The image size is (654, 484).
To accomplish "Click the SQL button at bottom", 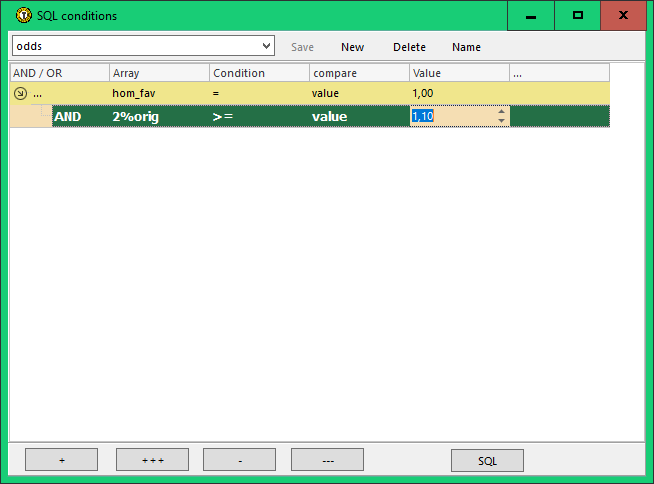I will [x=487, y=460].
